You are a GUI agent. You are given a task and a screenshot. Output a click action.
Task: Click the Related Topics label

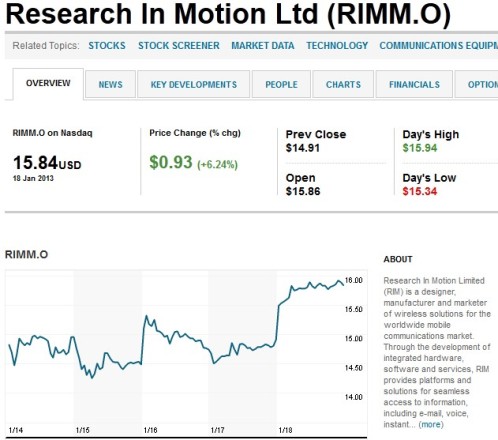pyautogui.click(x=46, y=45)
